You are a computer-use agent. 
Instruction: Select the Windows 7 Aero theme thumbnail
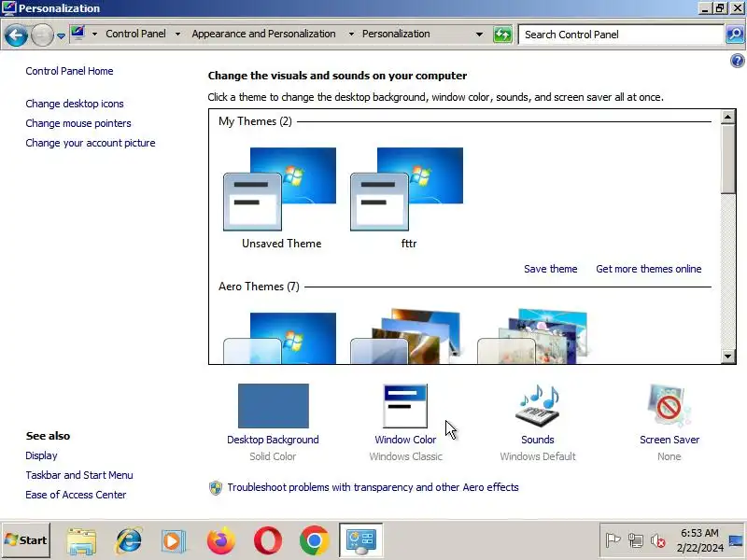[x=280, y=338]
